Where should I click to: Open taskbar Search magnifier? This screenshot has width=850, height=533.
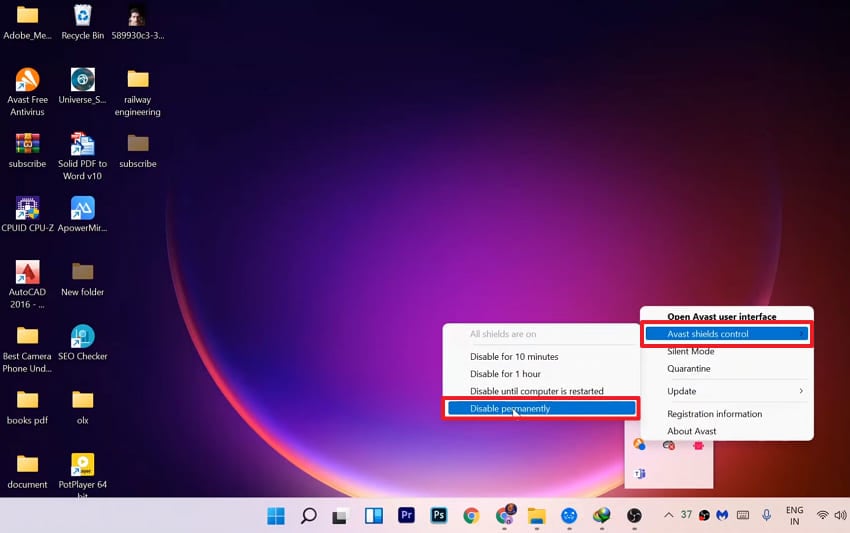(x=308, y=516)
